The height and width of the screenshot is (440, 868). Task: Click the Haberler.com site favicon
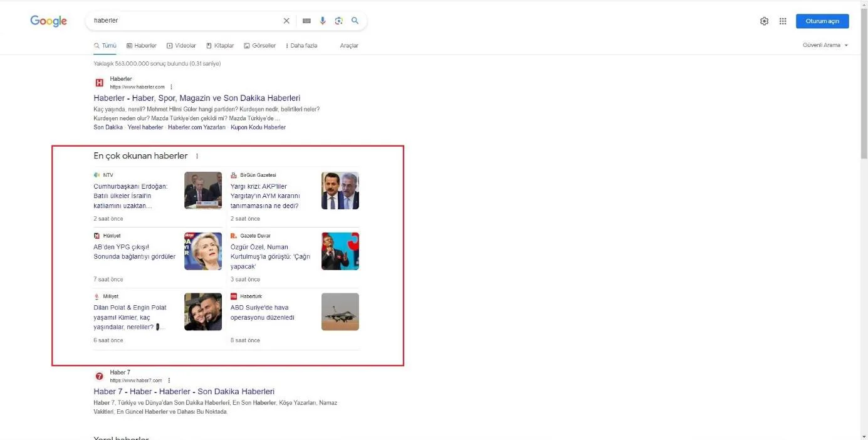(x=99, y=83)
